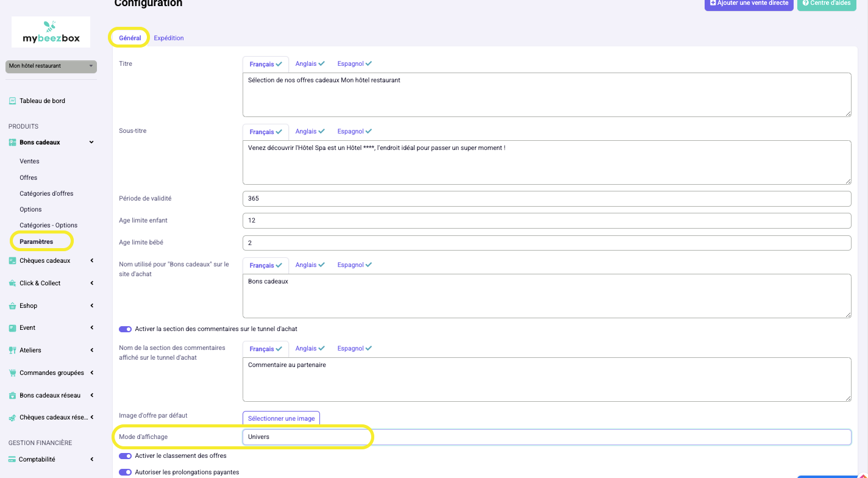868x478 pixels.
Task: Expand the Ateliers chevron
Action: tap(91, 350)
